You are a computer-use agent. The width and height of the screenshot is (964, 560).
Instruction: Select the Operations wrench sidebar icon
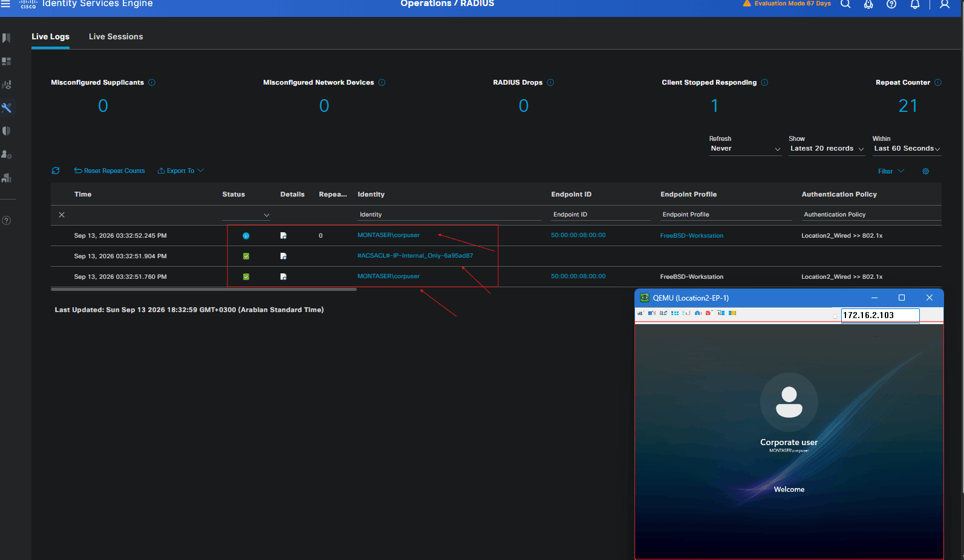coord(7,108)
